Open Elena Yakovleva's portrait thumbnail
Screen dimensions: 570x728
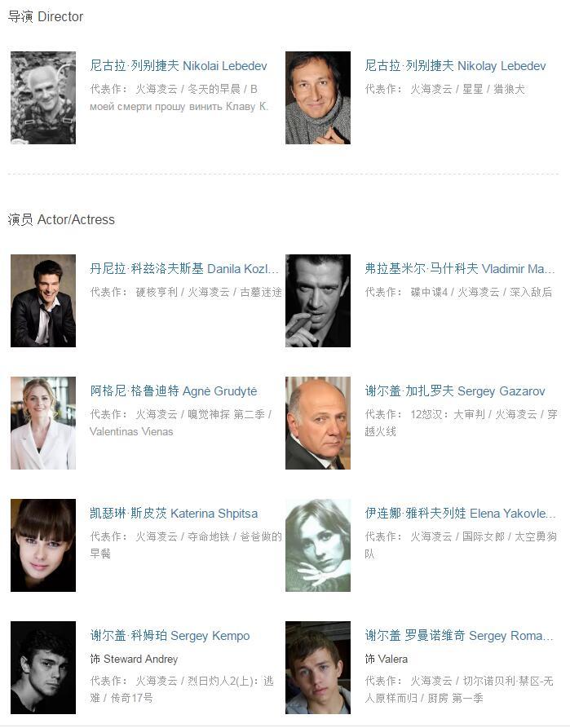(x=318, y=545)
